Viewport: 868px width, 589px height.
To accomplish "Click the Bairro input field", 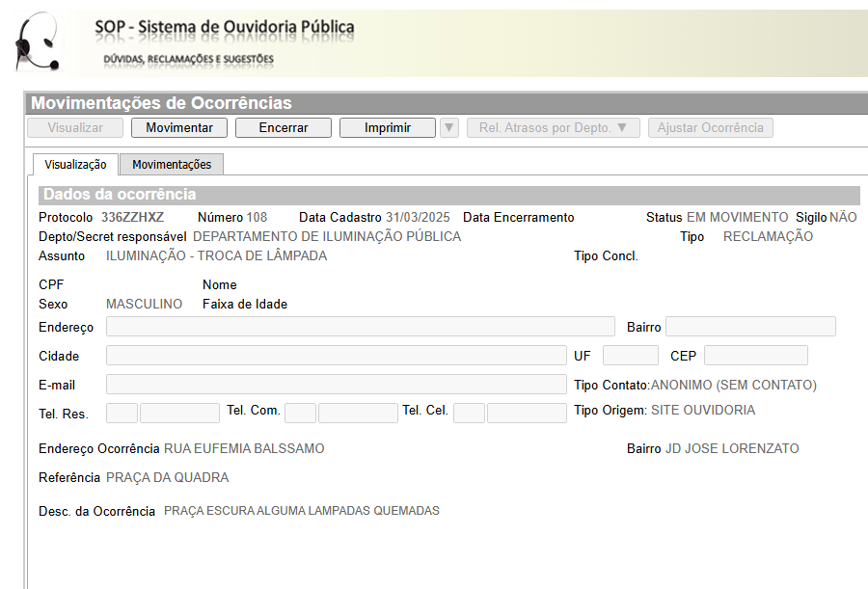I will (750, 327).
